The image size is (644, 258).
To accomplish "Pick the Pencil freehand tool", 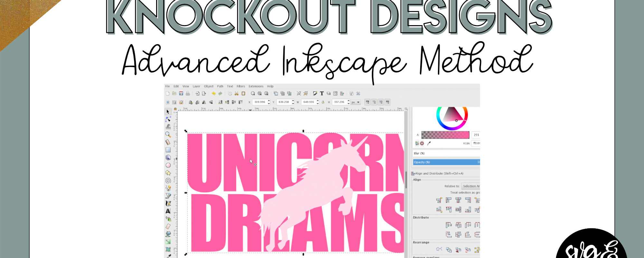I will tap(168, 188).
